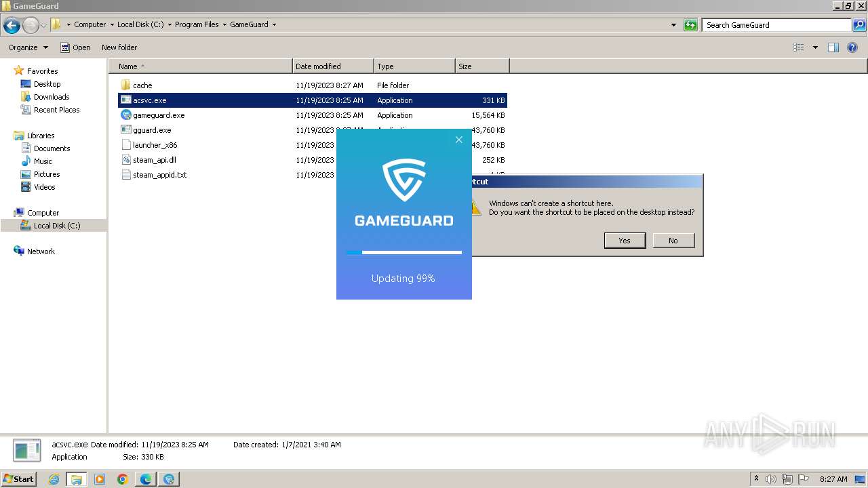This screenshot has width=868, height=488.
Task: Expand the arrow after GameGuard breadcrumb
Action: (x=274, y=24)
